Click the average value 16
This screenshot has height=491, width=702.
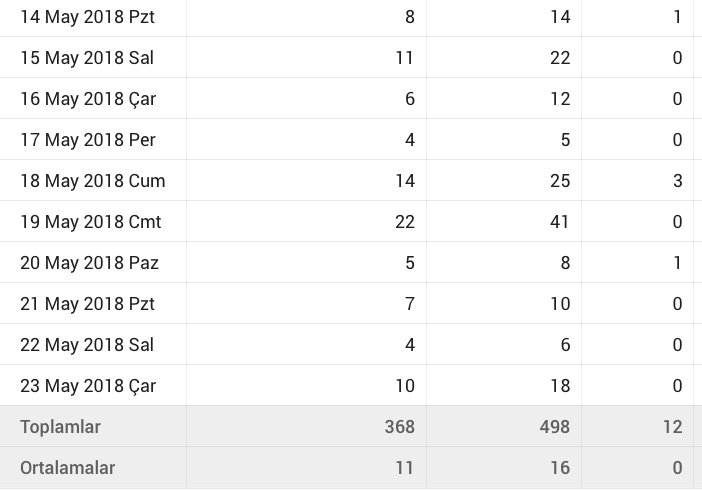[560, 468]
